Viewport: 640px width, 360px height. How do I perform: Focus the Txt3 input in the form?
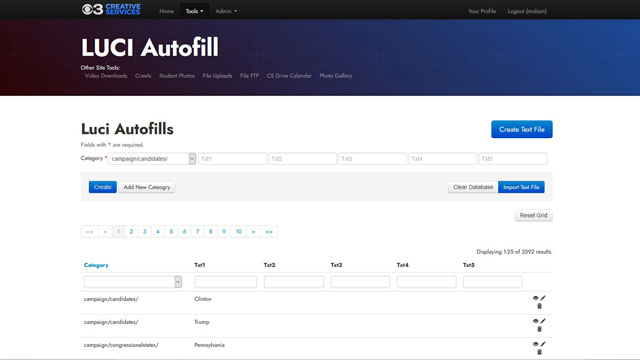tap(373, 159)
